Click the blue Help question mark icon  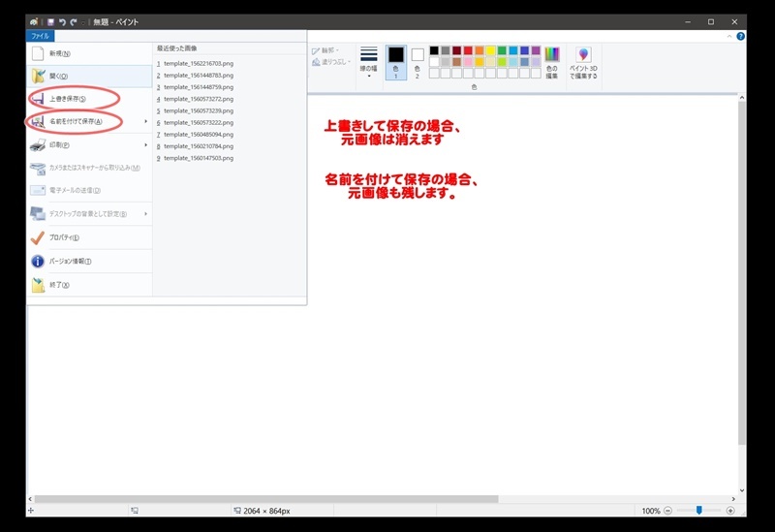(740, 36)
